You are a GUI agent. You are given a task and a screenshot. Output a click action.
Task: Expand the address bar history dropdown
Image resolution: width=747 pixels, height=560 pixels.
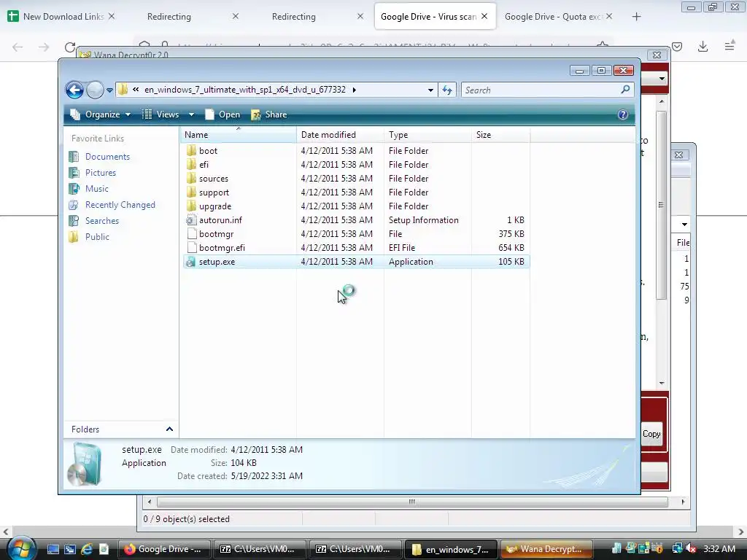[430, 90]
